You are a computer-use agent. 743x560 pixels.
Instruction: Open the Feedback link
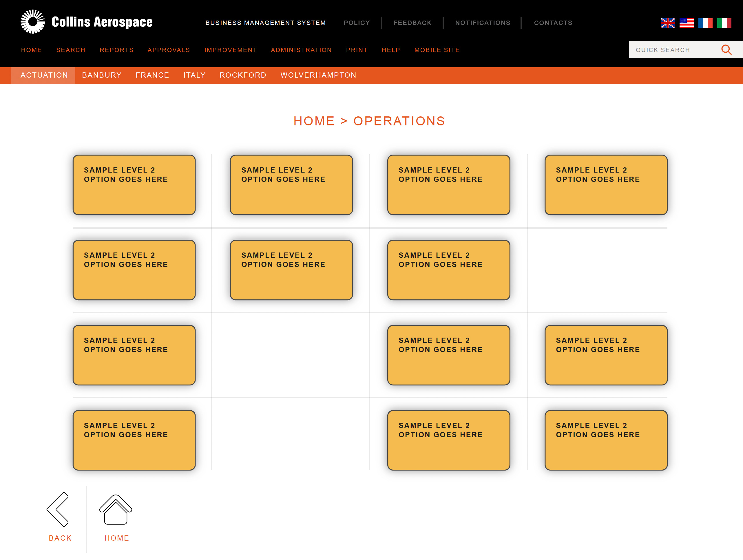(412, 23)
